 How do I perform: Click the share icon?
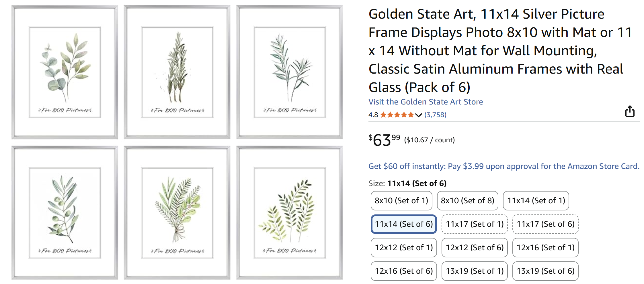(630, 111)
